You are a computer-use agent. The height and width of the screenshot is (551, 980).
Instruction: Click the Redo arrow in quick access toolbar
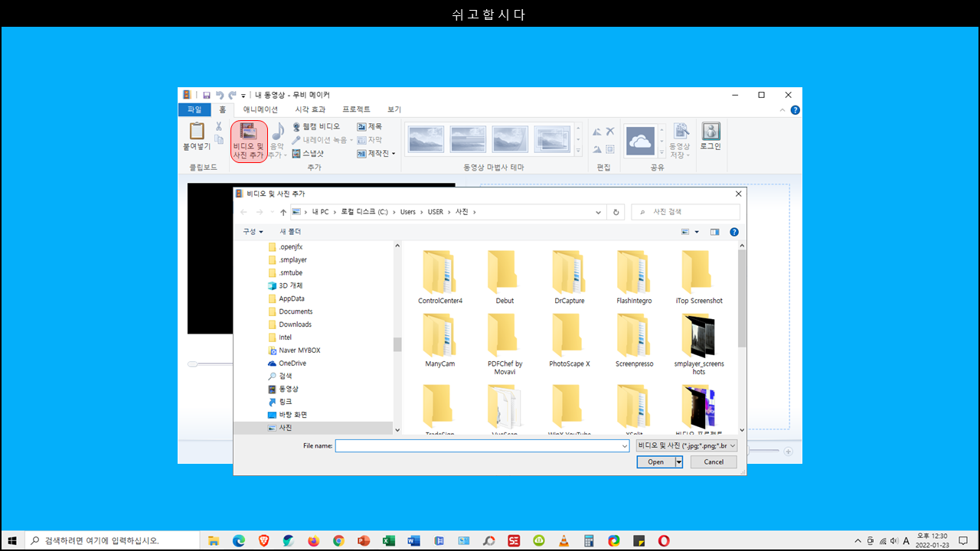(232, 95)
